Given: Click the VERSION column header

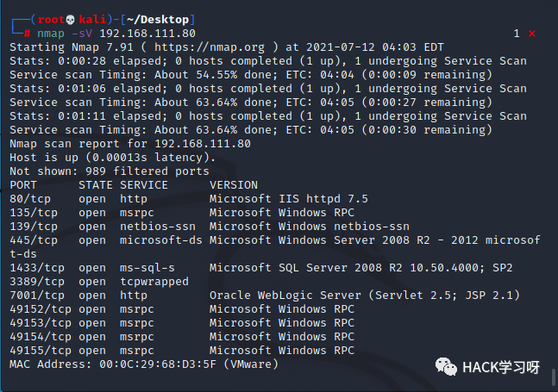Looking at the screenshot, I should click(x=234, y=185).
